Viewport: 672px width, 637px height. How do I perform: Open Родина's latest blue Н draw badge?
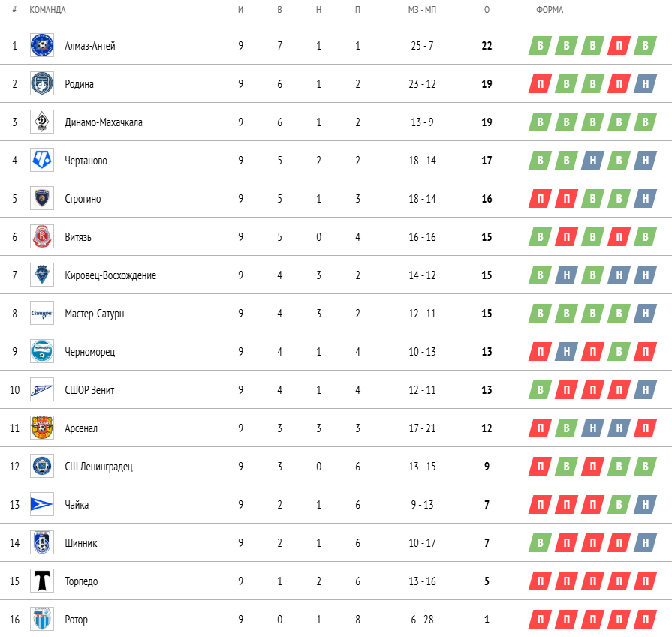645,84
